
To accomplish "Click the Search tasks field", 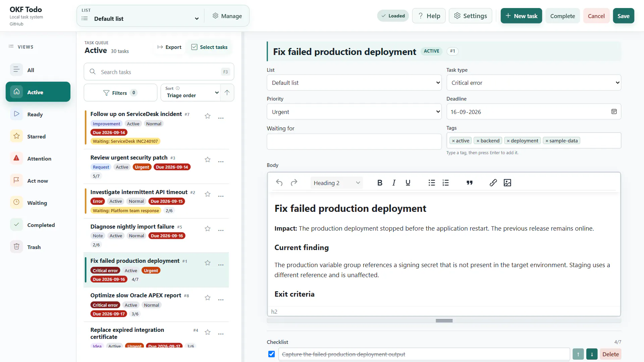I will [x=159, y=72].
